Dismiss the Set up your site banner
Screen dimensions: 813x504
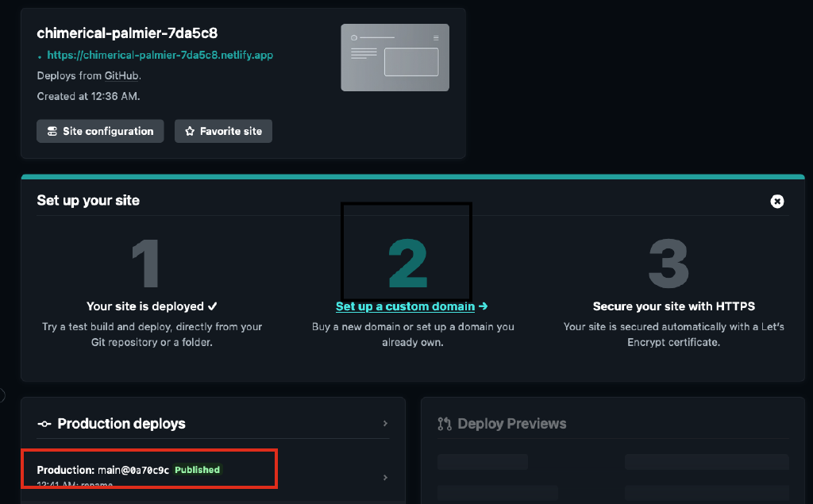776,201
